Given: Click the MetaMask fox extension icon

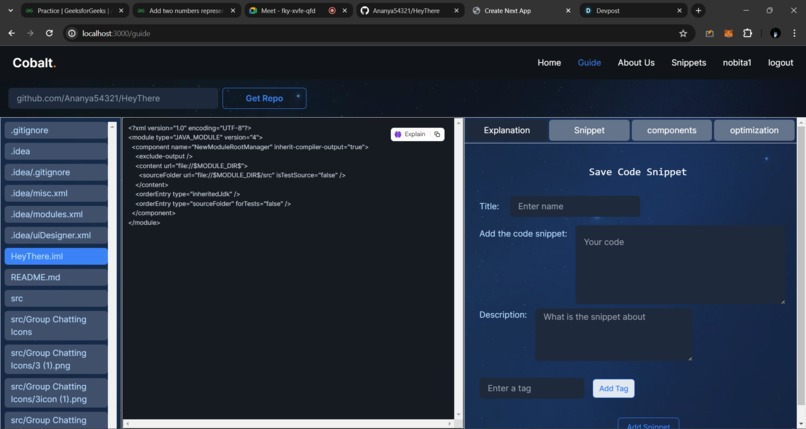Looking at the screenshot, I should (728, 33).
